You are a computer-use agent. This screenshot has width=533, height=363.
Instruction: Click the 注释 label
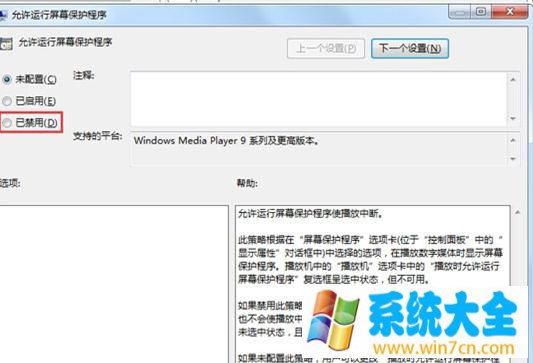pyautogui.click(x=83, y=75)
